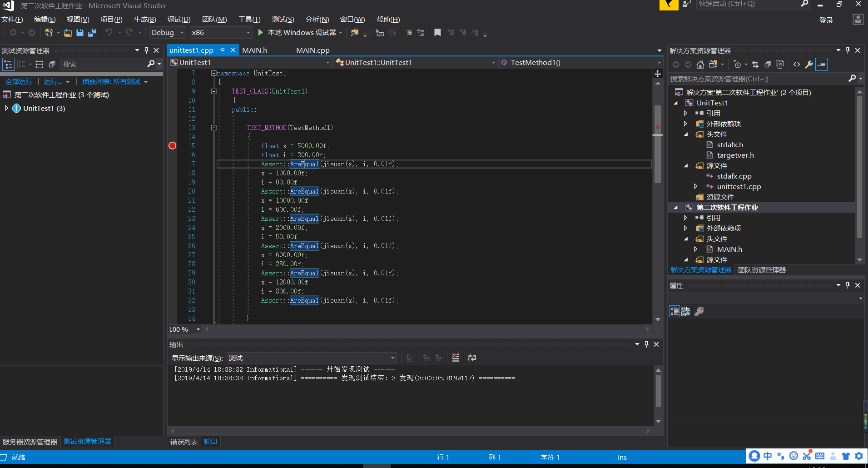This screenshot has height=468, width=868.
Task: Click the Home icon in Solution Explorer
Action: pos(700,65)
